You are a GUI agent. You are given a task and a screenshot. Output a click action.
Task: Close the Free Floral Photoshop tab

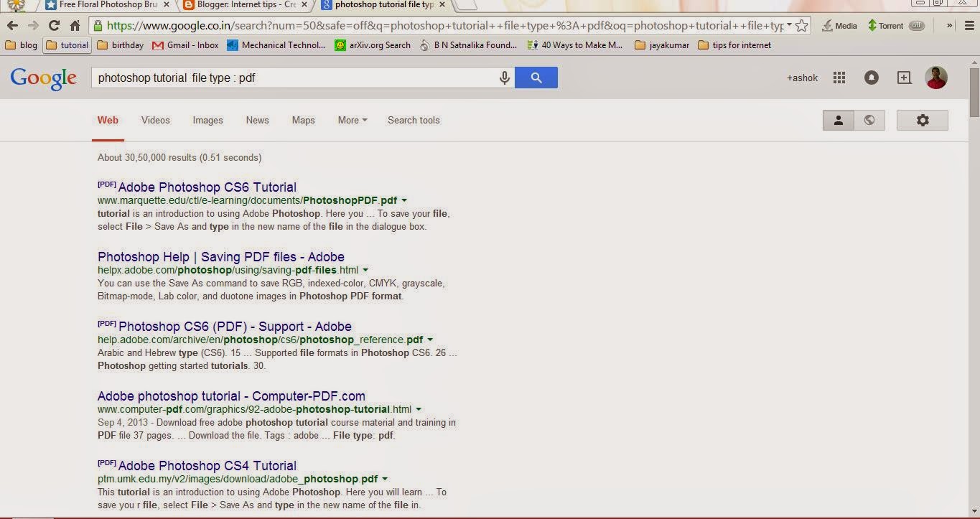pos(166,4)
